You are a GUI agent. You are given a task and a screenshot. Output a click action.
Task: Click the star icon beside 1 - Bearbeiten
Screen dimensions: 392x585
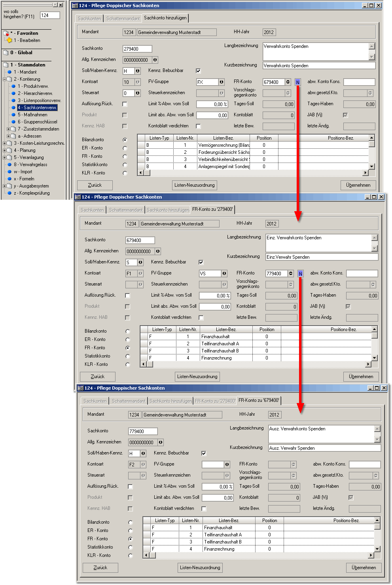pos(9,40)
